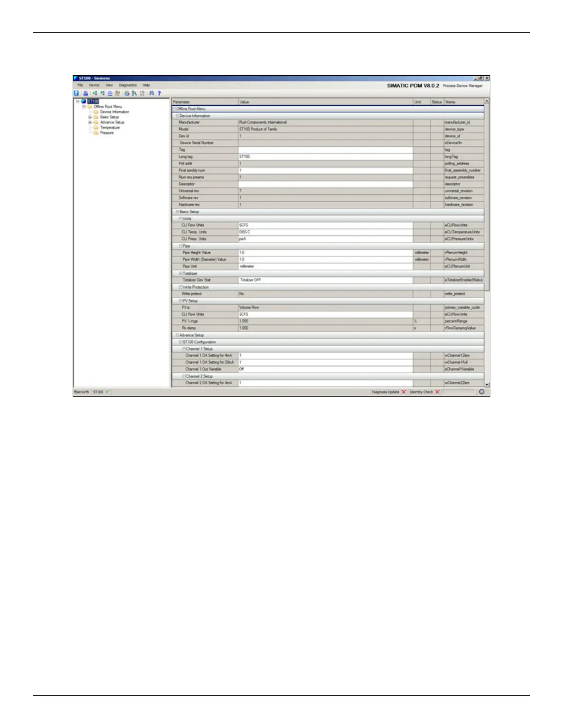Image resolution: width=563 pixels, height=728 pixels.
Task: Click the Descriptor value field
Action: point(325,184)
